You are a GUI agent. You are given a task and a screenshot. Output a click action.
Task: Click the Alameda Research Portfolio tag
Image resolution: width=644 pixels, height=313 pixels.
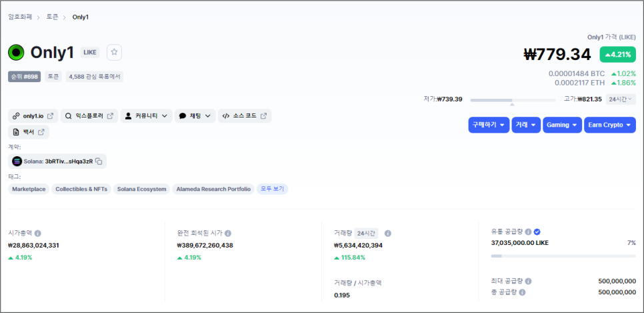point(213,189)
